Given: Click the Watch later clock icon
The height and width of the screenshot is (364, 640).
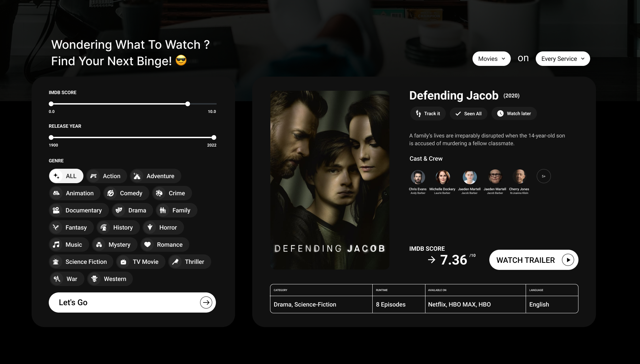Looking at the screenshot, I should coord(500,114).
